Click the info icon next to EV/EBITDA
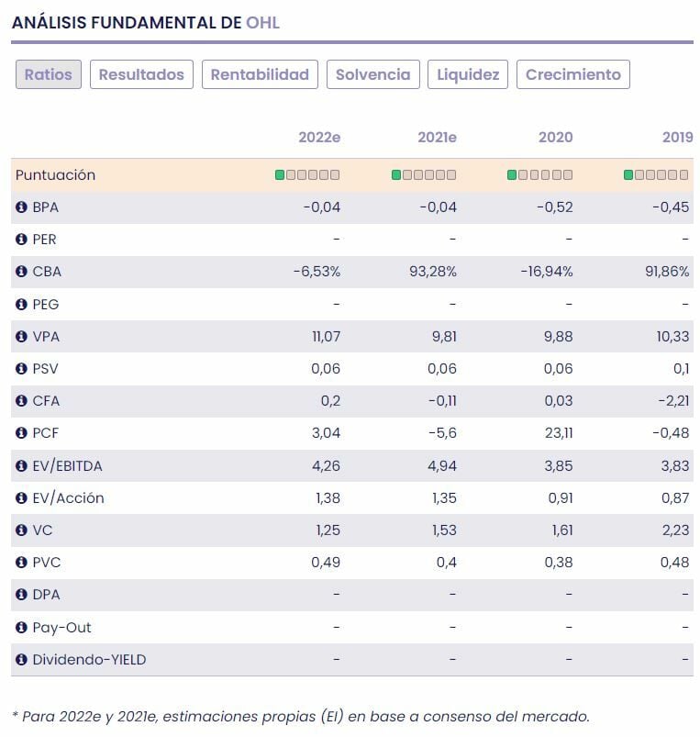This screenshot has width=700, height=737. (21, 466)
